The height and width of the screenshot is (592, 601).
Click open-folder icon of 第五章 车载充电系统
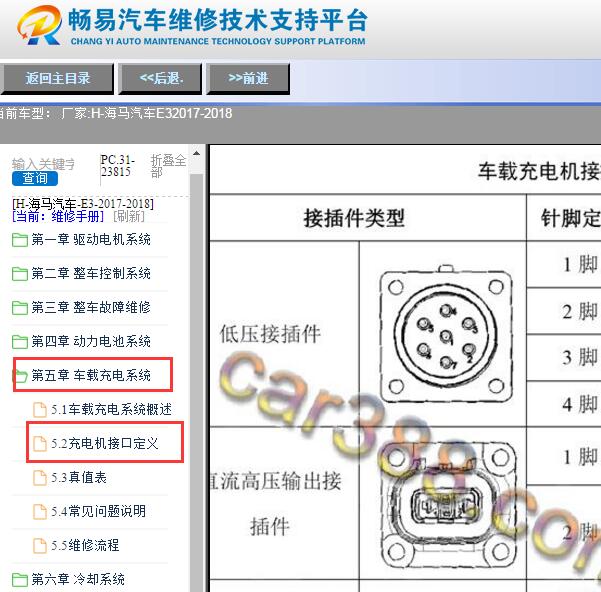(x=21, y=376)
